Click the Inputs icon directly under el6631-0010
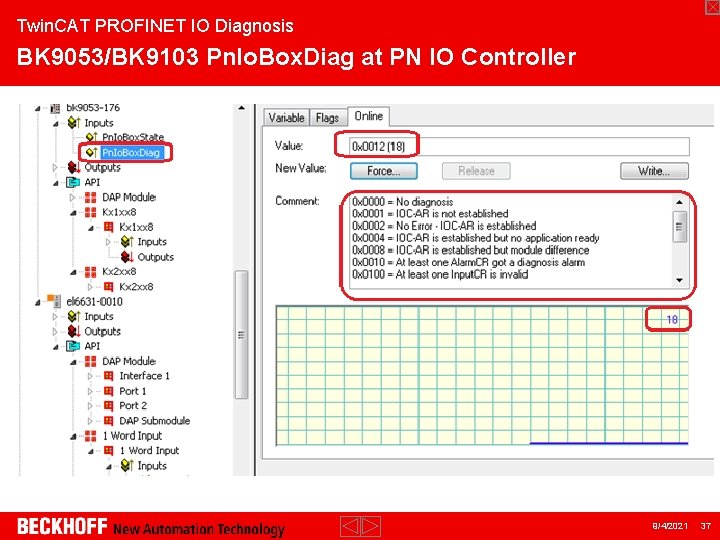This screenshot has height=540, width=720. point(74,316)
